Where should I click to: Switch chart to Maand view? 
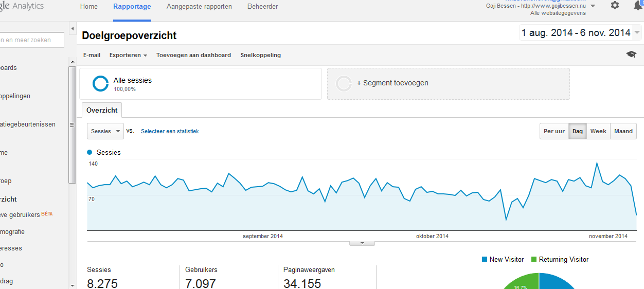click(623, 131)
